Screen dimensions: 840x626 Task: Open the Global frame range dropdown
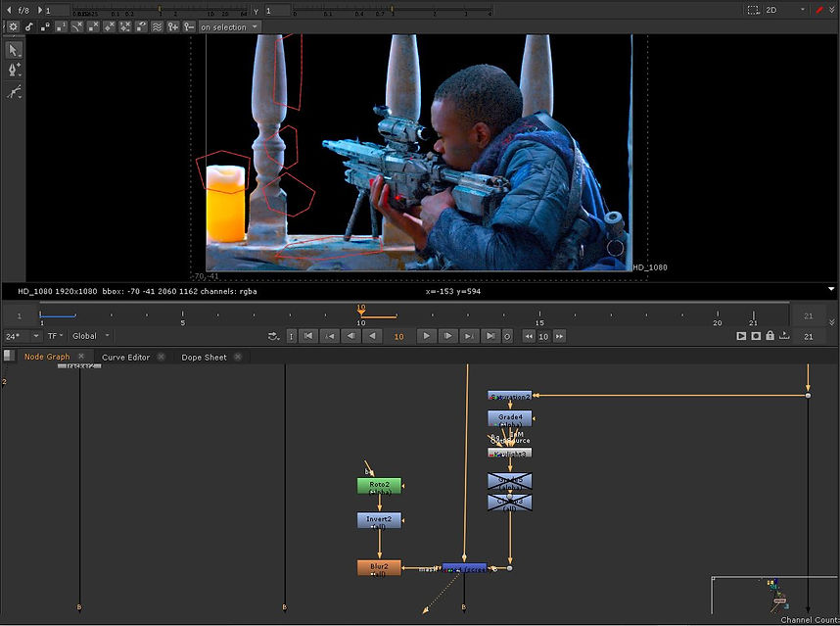pos(91,336)
